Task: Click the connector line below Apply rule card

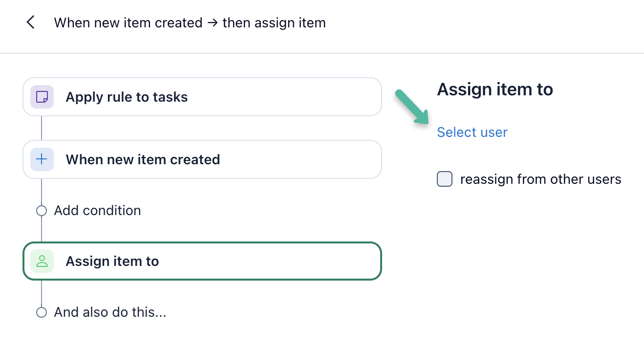Action: [42, 128]
